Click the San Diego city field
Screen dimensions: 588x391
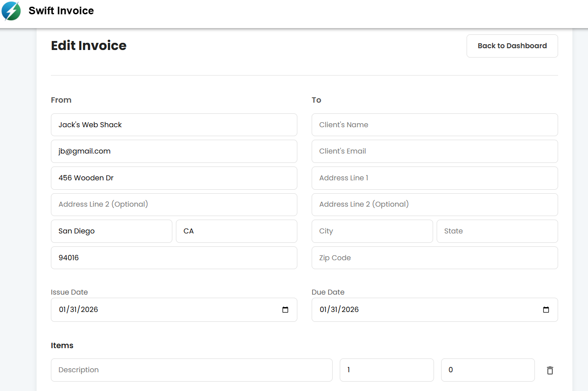point(111,231)
